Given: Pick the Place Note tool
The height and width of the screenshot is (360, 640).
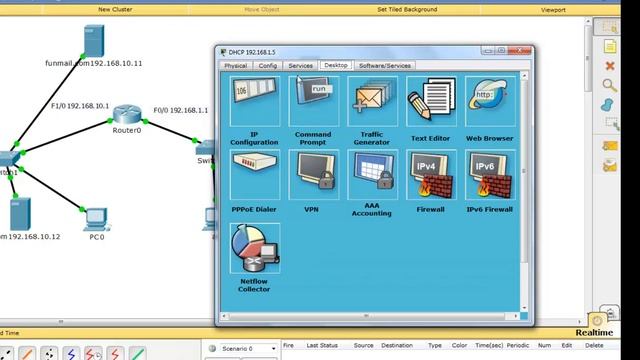Looking at the screenshot, I should (610, 47).
